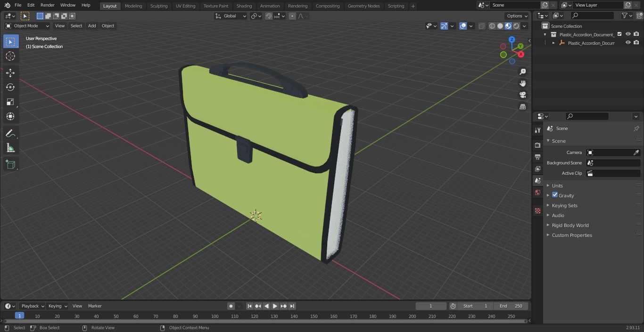
Task: Switch to the UV Editing workspace tab
Action: pyautogui.click(x=185, y=6)
